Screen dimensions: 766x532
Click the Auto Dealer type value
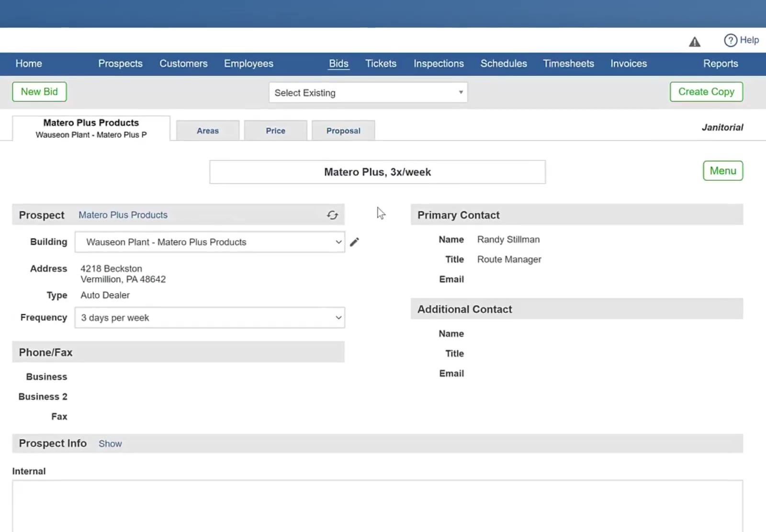click(105, 295)
